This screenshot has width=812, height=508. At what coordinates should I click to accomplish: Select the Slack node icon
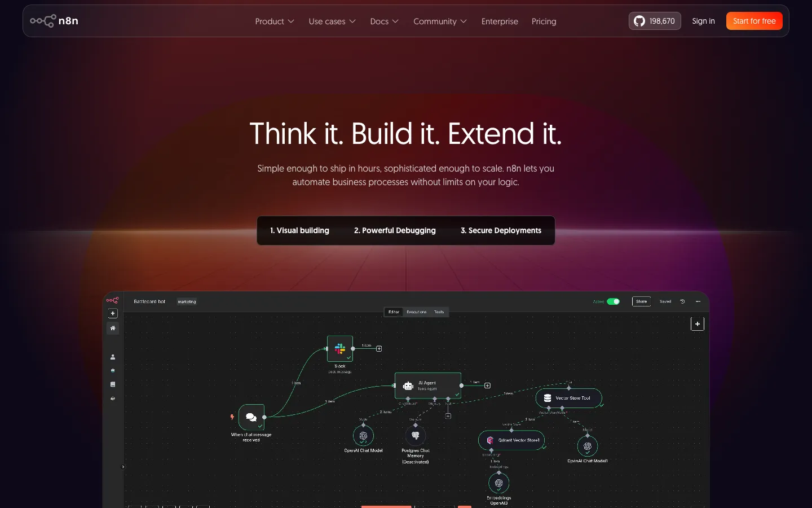point(340,348)
